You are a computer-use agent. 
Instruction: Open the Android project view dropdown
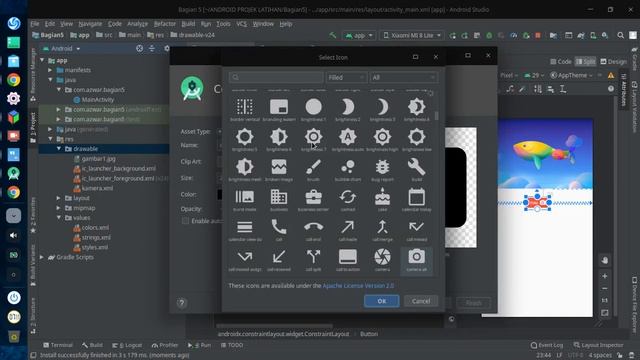pyautogui.click(x=62, y=48)
